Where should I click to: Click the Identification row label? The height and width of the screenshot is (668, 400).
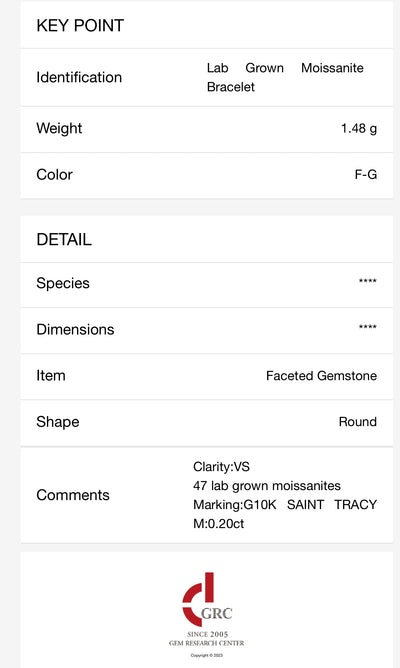(79, 77)
